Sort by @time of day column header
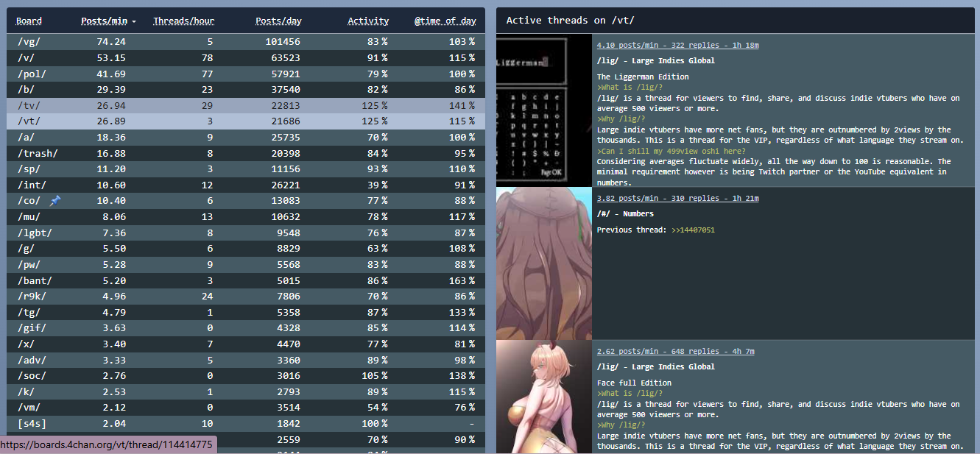This screenshot has width=980, height=454. point(445,21)
